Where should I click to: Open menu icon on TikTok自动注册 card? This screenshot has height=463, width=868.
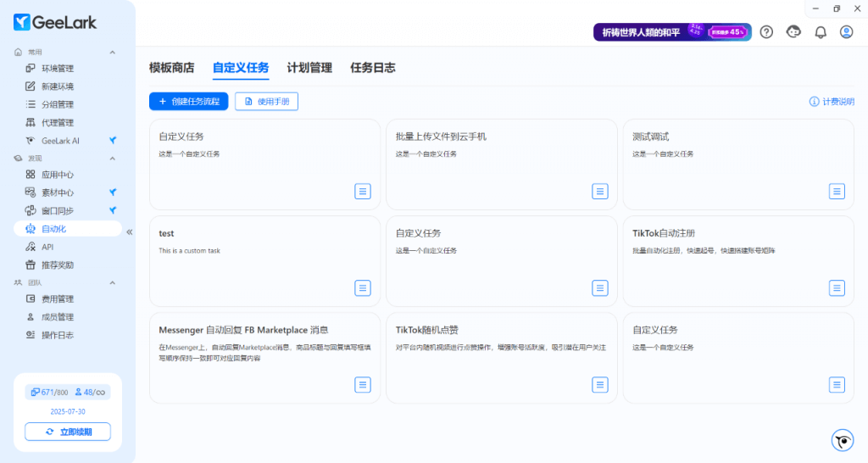[x=837, y=288]
